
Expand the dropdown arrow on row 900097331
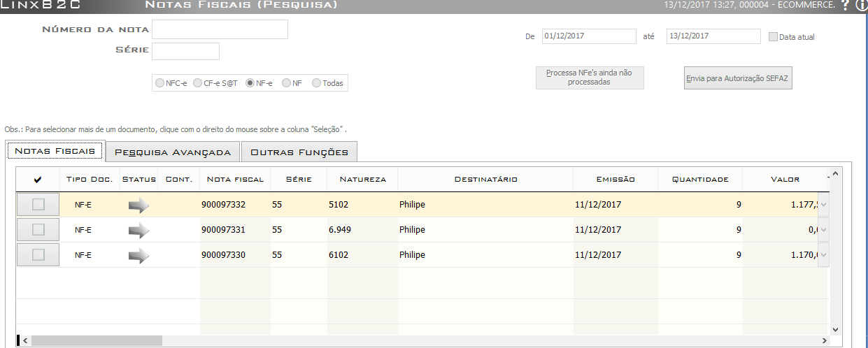[823, 230]
